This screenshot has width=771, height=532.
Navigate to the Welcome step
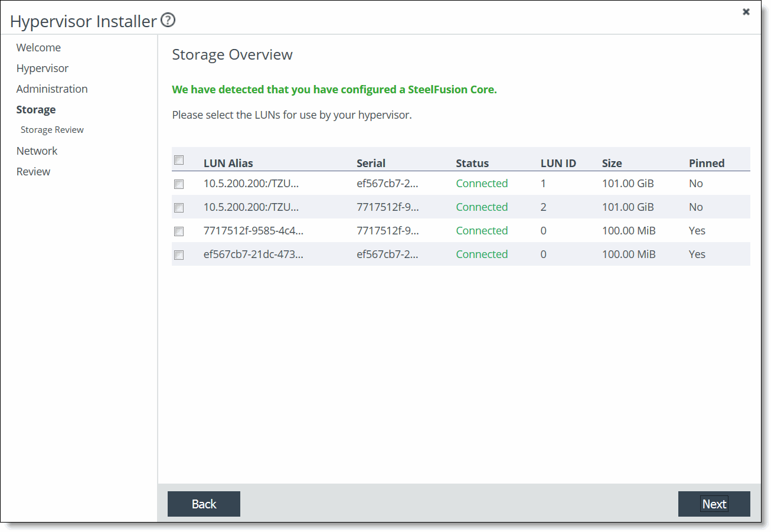pos(38,47)
